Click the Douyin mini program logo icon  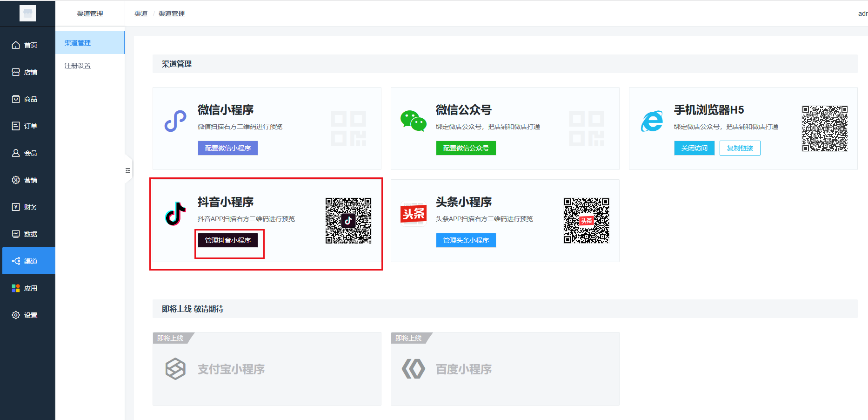(175, 214)
